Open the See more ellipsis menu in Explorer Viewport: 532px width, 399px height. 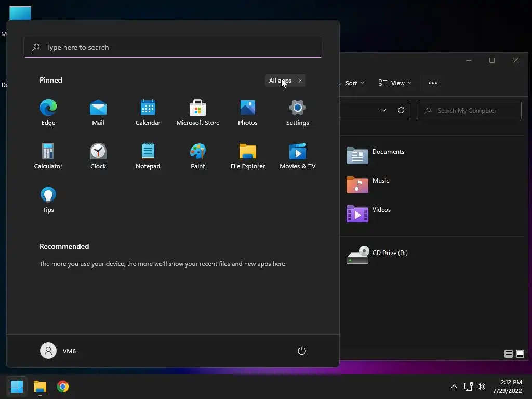click(433, 83)
